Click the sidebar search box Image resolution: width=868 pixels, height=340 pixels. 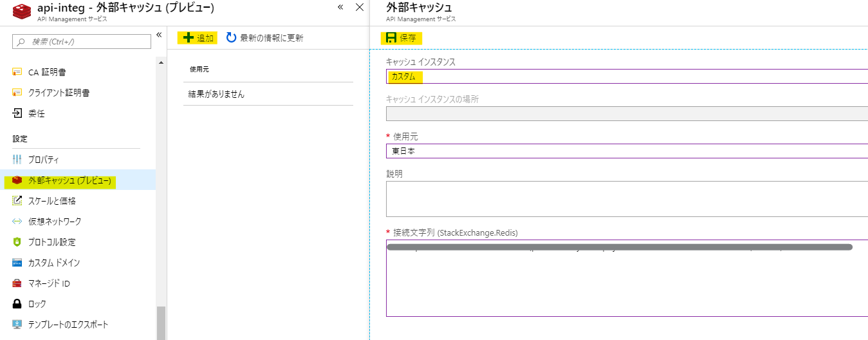pos(81,41)
